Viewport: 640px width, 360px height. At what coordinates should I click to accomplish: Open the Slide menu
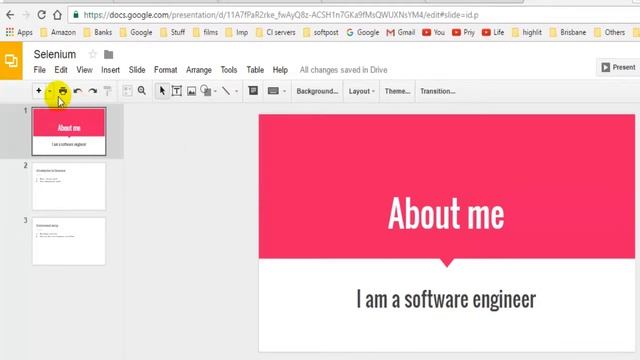(137, 70)
